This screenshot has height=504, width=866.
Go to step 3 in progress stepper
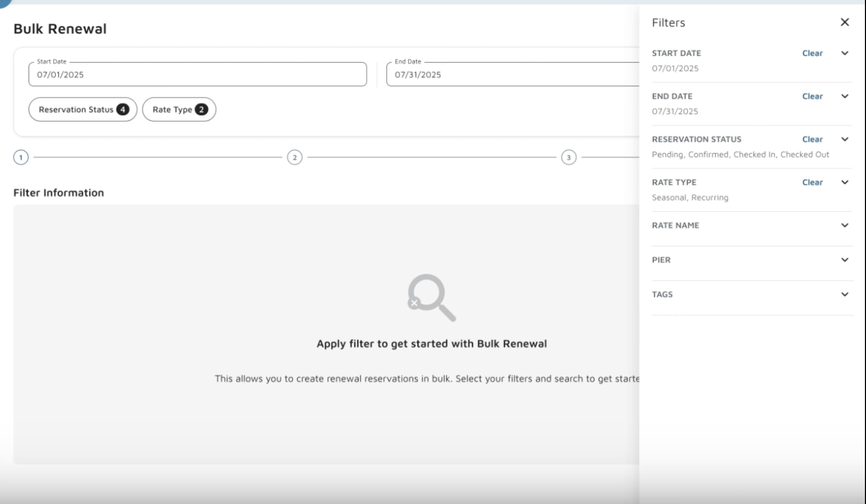click(x=568, y=157)
